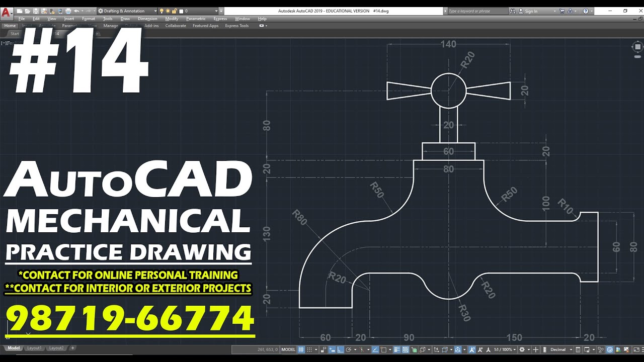This screenshot has height=362, width=644.
Task: Toggle lineweight display in status bar
Action: point(397,349)
